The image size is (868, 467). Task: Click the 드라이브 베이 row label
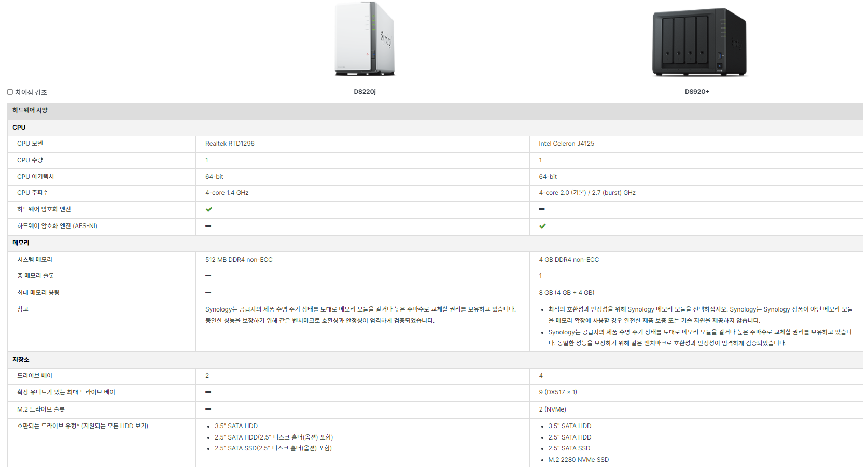tap(35, 376)
